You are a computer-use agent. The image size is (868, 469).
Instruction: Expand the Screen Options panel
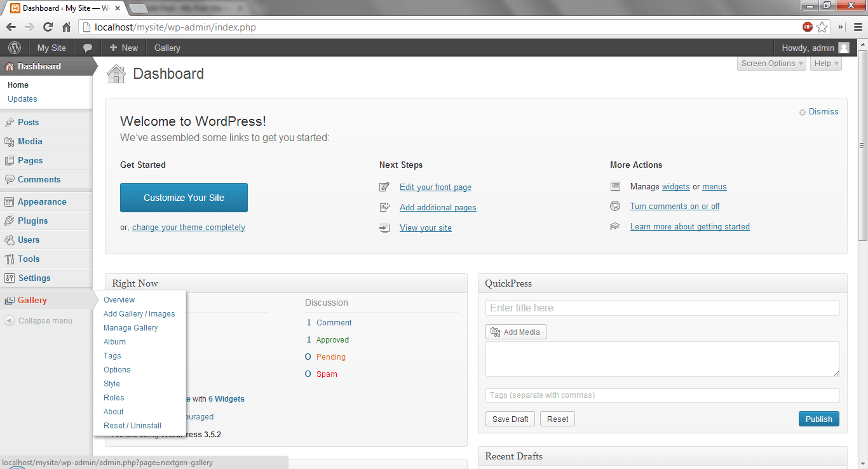[x=772, y=64]
